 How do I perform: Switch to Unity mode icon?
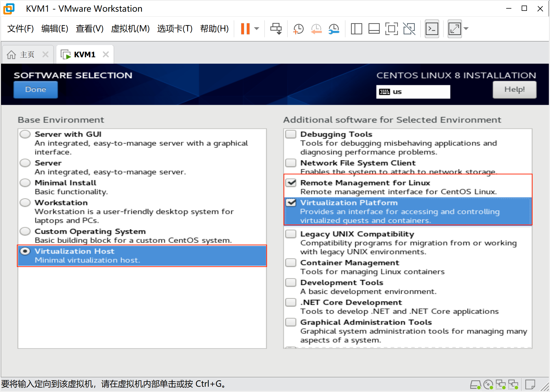[x=409, y=29]
